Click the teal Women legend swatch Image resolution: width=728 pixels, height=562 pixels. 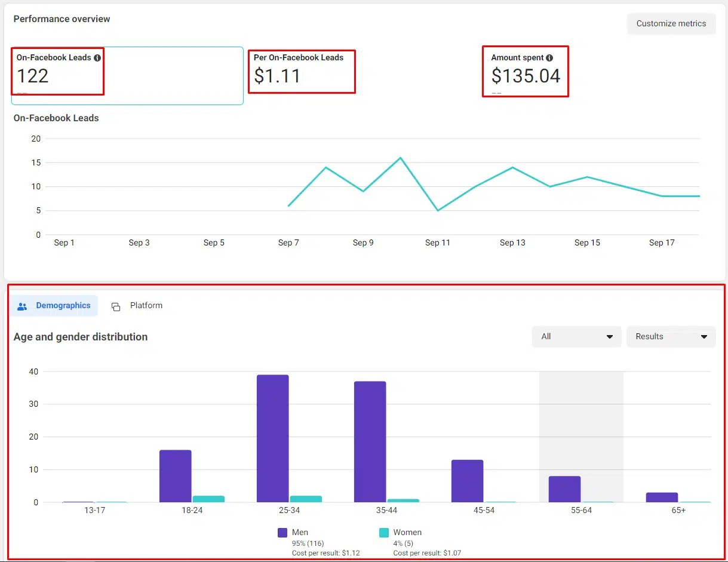click(x=384, y=533)
